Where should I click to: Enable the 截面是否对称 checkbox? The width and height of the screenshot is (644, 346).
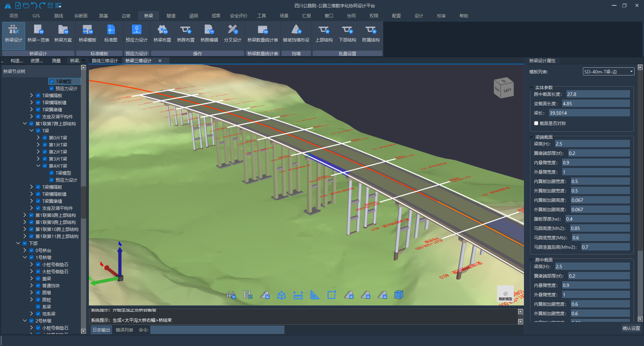tap(536, 123)
